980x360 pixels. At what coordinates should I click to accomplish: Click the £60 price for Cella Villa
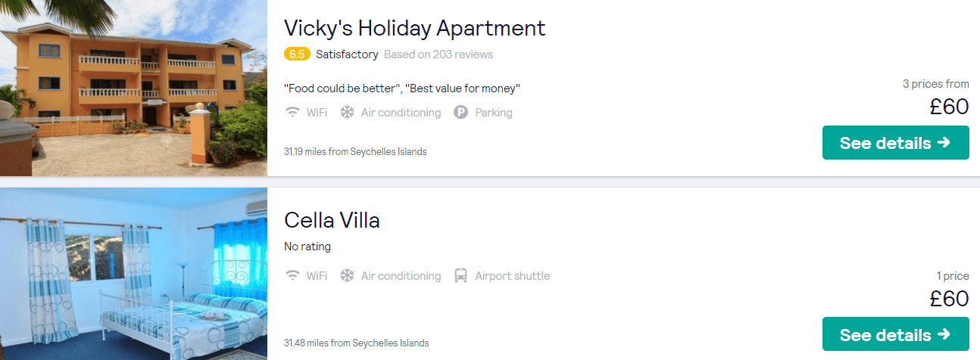point(950,298)
